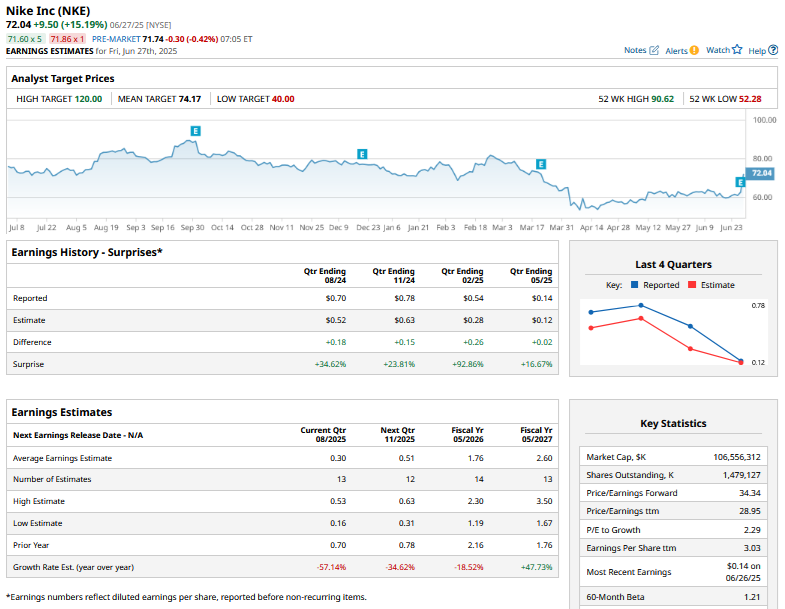Screen dimensions: 785x609
Task: Click the Earnings History - Surprises heading
Action: coord(87,252)
